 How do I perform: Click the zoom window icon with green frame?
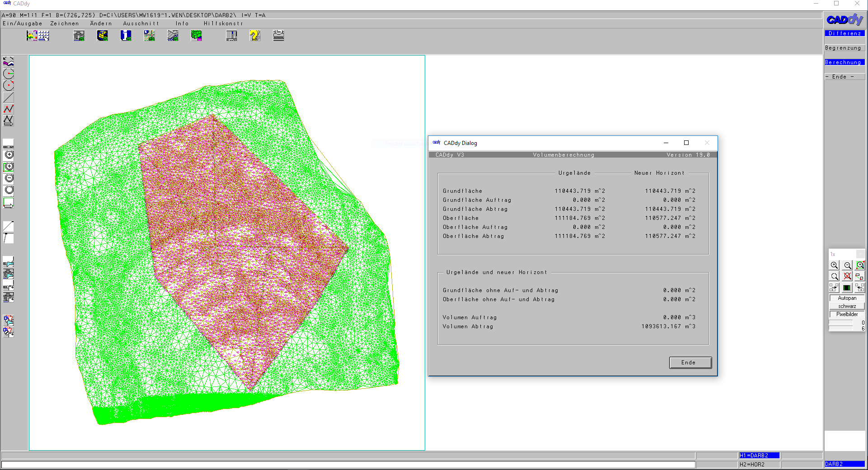tap(860, 265)
